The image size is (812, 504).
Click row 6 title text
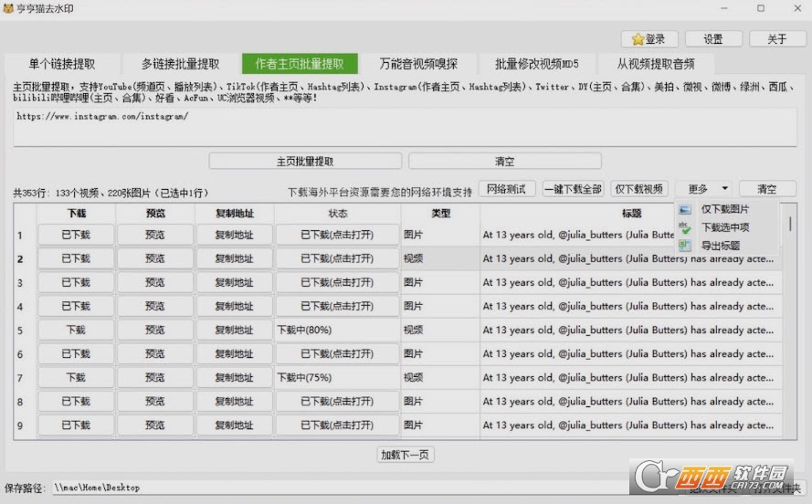pyautogui.click(x=628, y=354)
